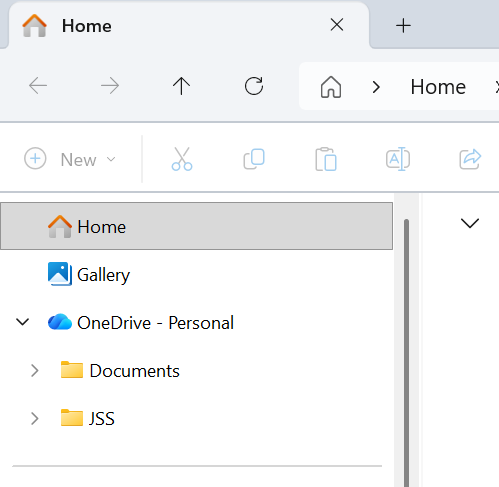This screenshot has width=499, height=487.
Task: Open Gallery in the navigation pane
Action: tap(103, 275)
